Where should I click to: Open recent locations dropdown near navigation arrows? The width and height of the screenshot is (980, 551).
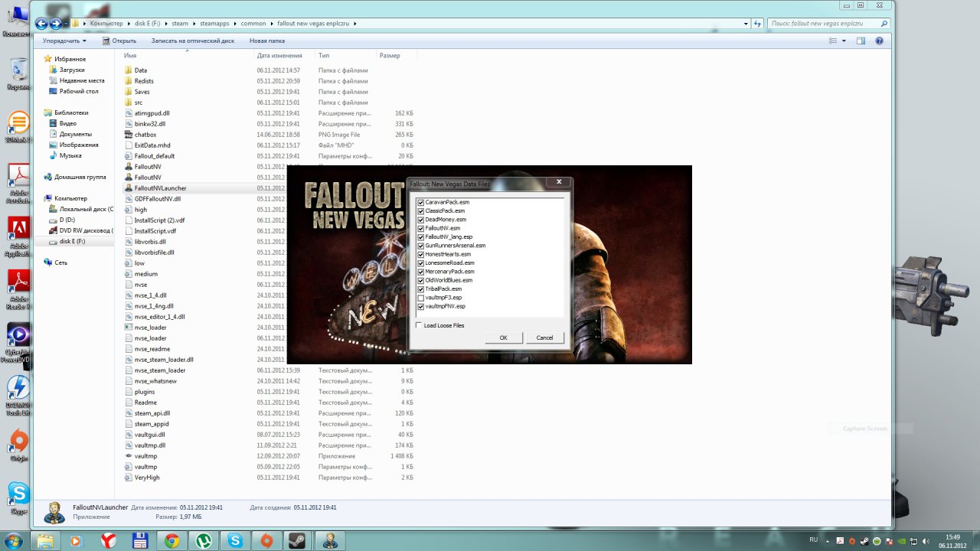tap(66, 24)
